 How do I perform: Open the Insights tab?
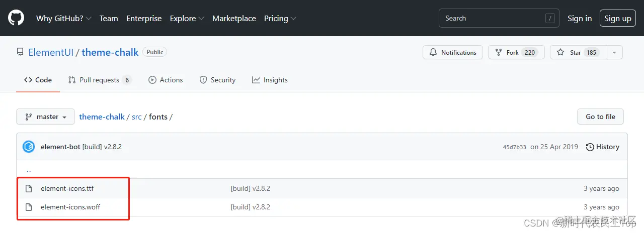click(x=270, y=80)
